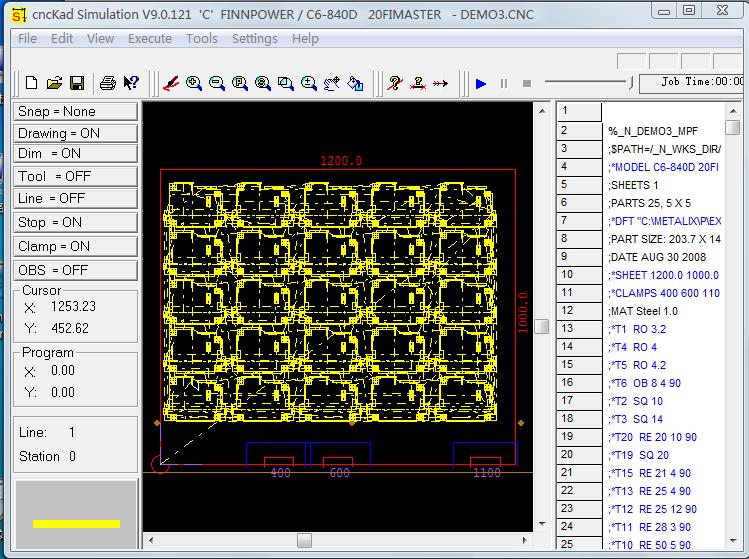Click the red redraw pen icon

[x=171, y=83]
